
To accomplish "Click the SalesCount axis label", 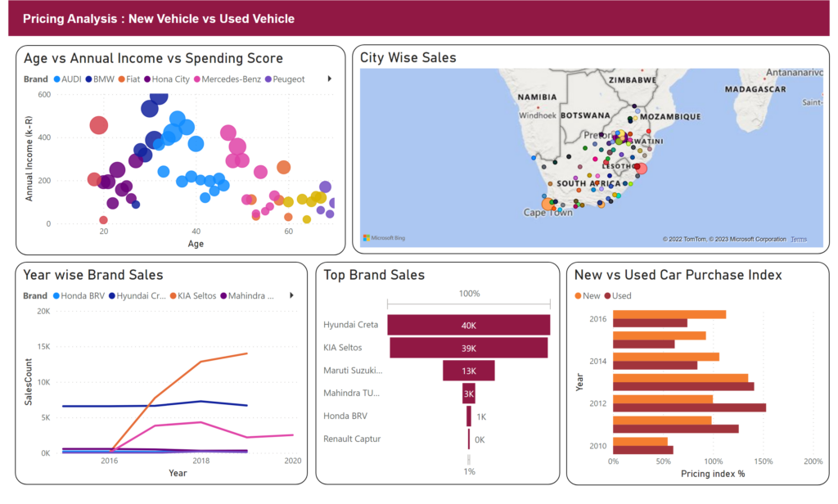I will point(29,381).
